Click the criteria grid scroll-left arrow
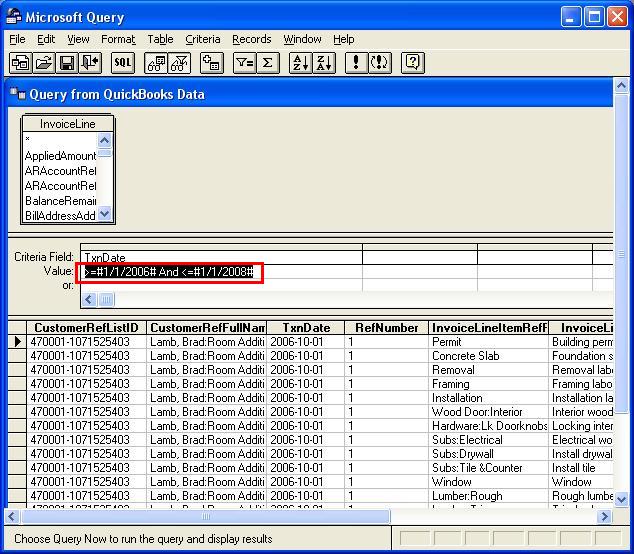634x554 pixels. pos(89,300)
